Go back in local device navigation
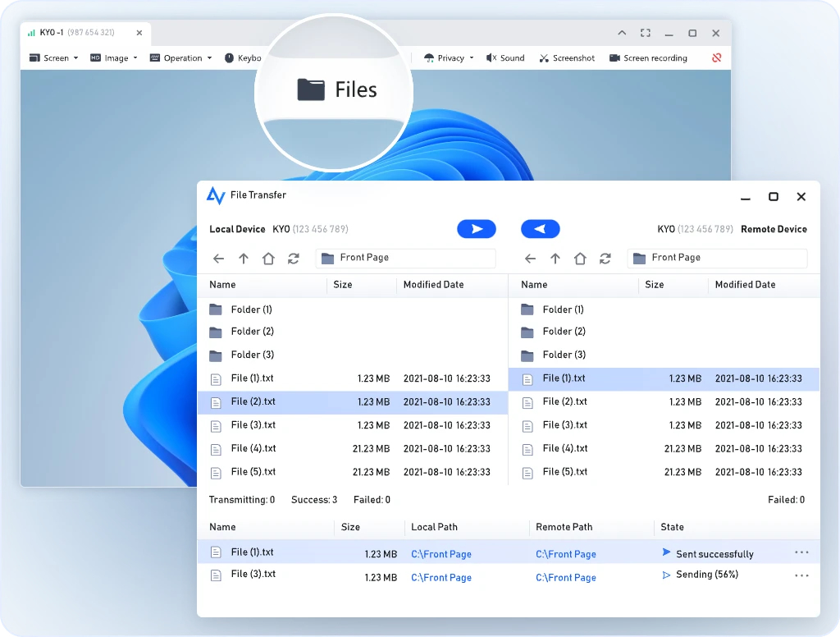Viewport: 840px width, 637px height. pyautogui.click(x=218, y=259)
